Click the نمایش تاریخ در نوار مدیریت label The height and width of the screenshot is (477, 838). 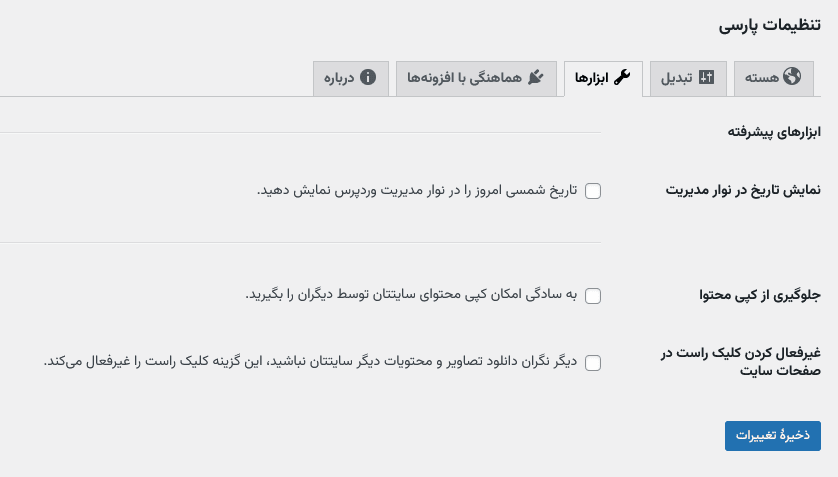tap(743, 190)
